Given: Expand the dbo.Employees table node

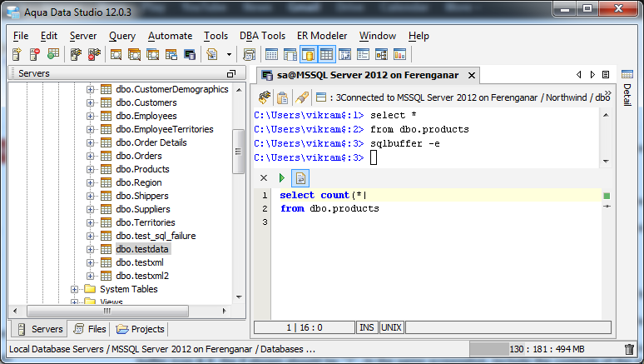Looking at the screenshot, I should 90,116.
